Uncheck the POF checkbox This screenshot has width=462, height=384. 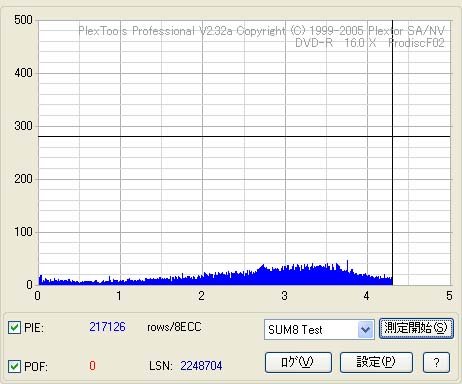[x=14, y=366]
